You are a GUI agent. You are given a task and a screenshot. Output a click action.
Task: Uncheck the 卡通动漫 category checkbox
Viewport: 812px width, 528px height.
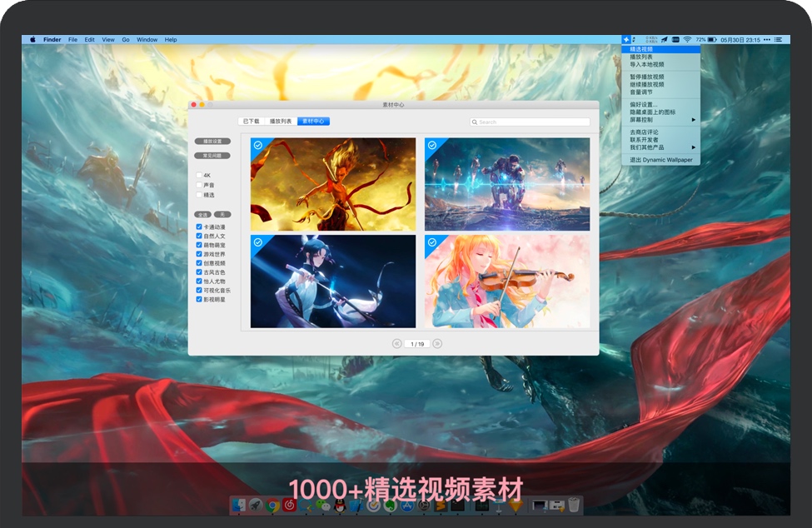199,227
